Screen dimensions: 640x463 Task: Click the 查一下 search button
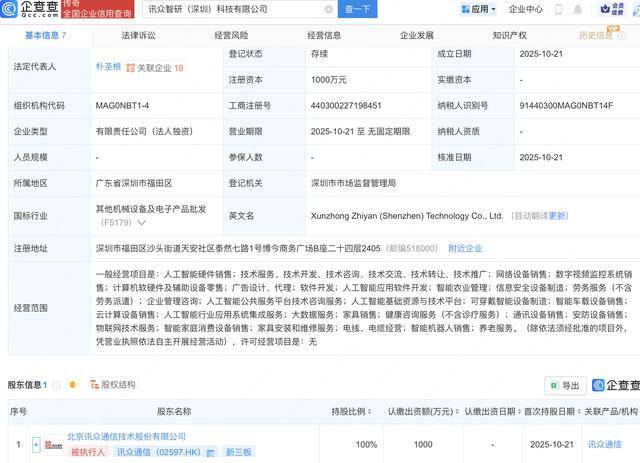357,9
